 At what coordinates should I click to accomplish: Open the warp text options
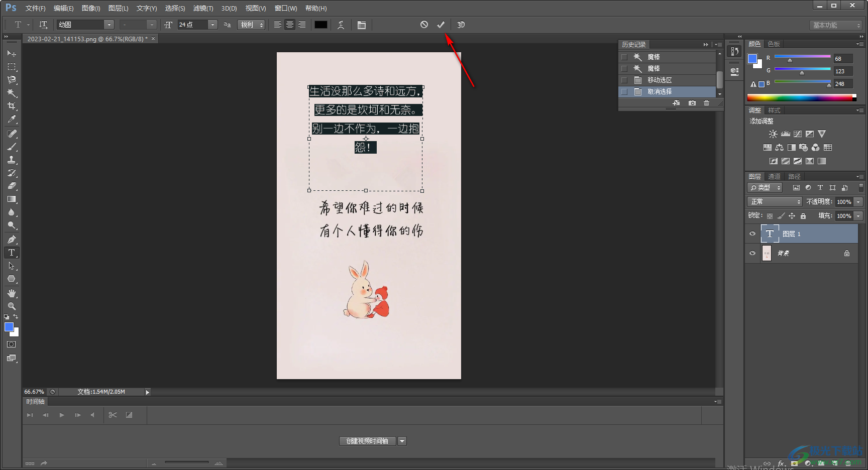pos(341,25)
